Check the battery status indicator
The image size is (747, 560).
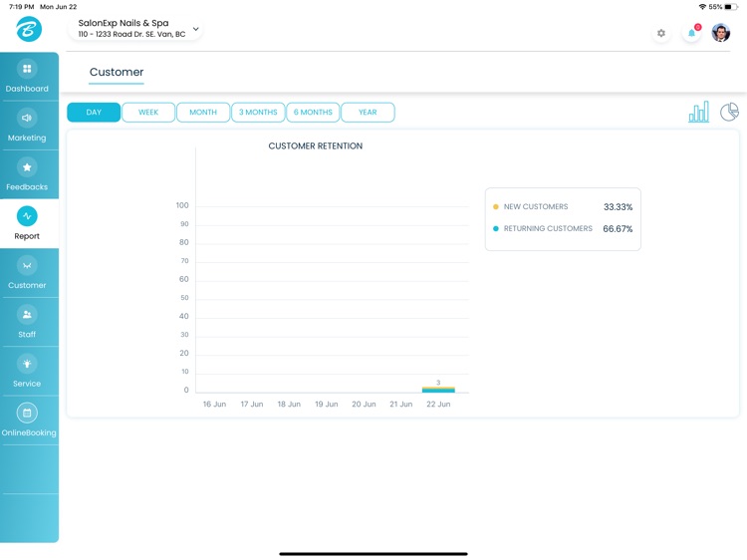[x=731, y=7]
